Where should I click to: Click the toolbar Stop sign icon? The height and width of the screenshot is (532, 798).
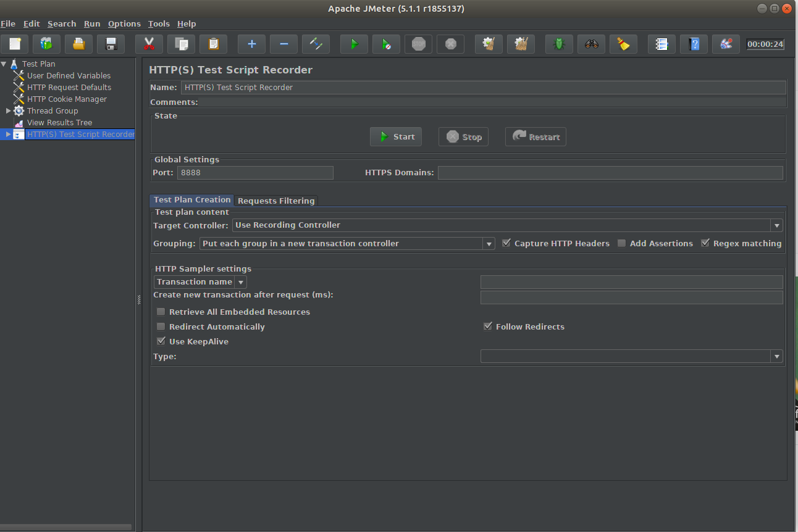pos(418,44)
